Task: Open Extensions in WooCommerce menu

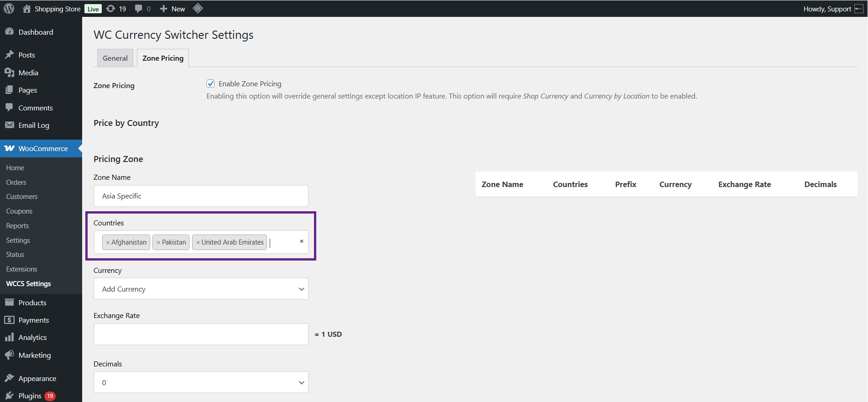Action: tap(21, 269)
